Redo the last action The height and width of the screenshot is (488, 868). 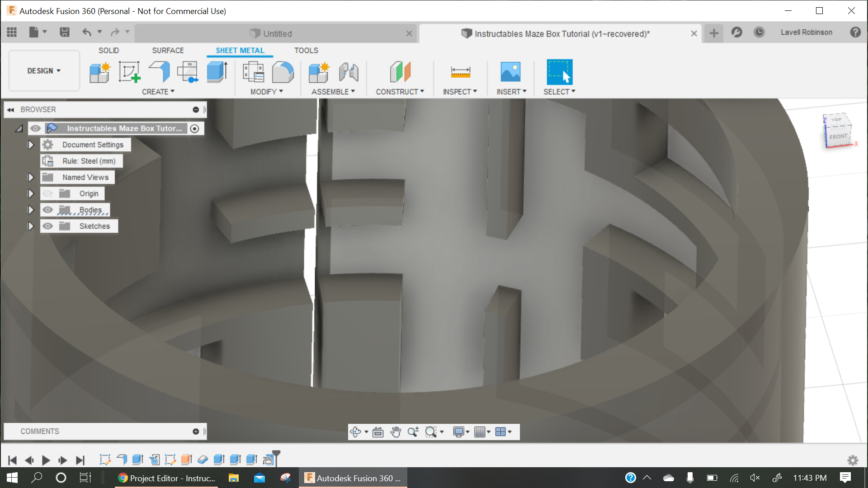[115, 32]
